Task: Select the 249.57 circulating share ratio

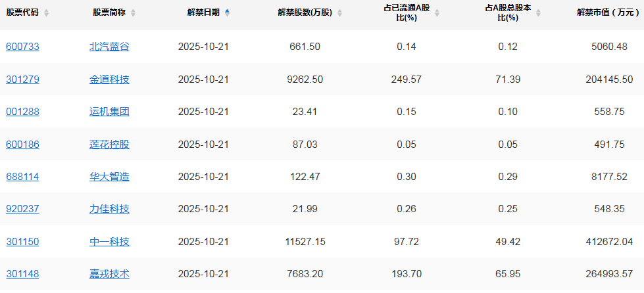Action: click(406, 79)
